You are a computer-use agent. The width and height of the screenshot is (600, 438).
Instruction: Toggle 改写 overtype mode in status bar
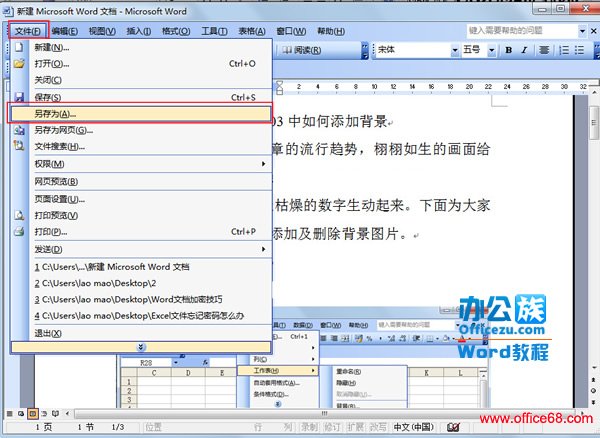[x=377, y=427]
